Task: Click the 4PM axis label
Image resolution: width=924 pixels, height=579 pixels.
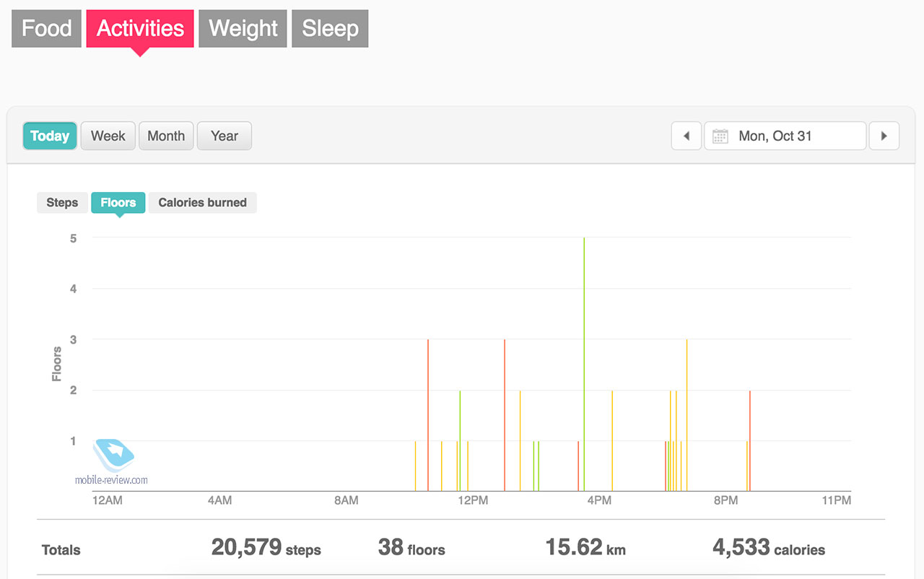Action: 599,500
